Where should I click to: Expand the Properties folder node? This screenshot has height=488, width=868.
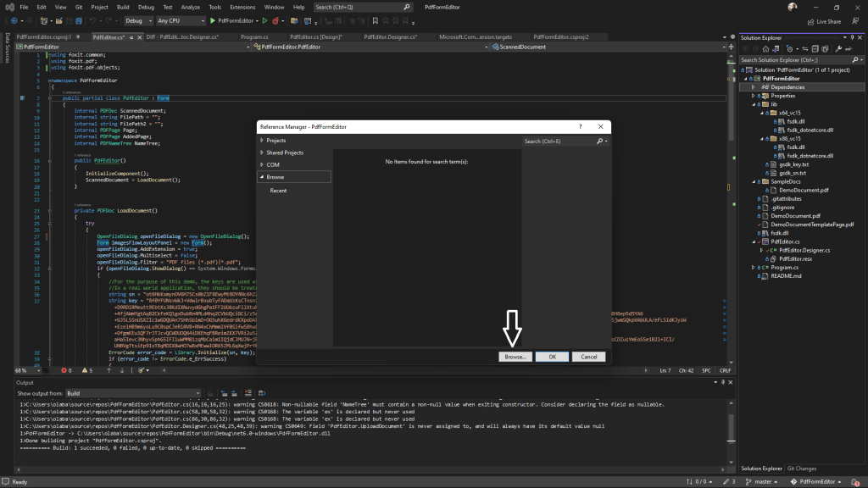[x=754, y=96]
